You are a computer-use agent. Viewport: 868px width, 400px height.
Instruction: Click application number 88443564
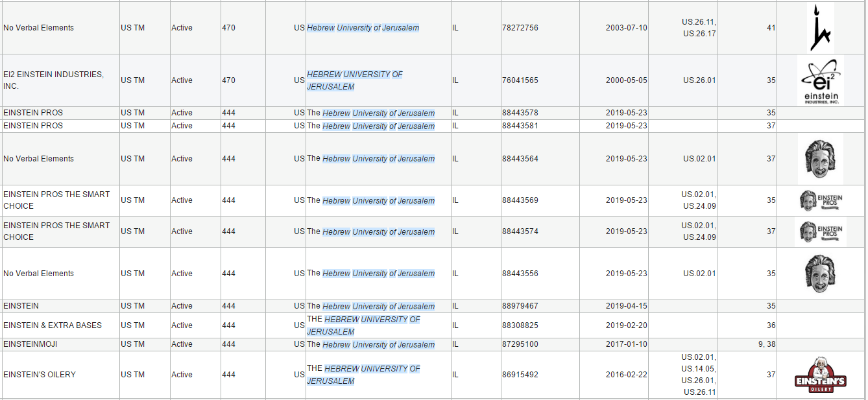520,159
